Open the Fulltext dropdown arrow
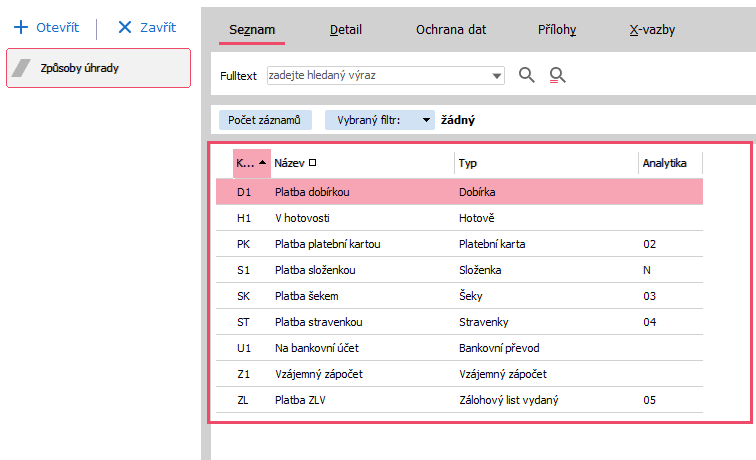Viewport: 756px width, 460px height. [496, 76]
